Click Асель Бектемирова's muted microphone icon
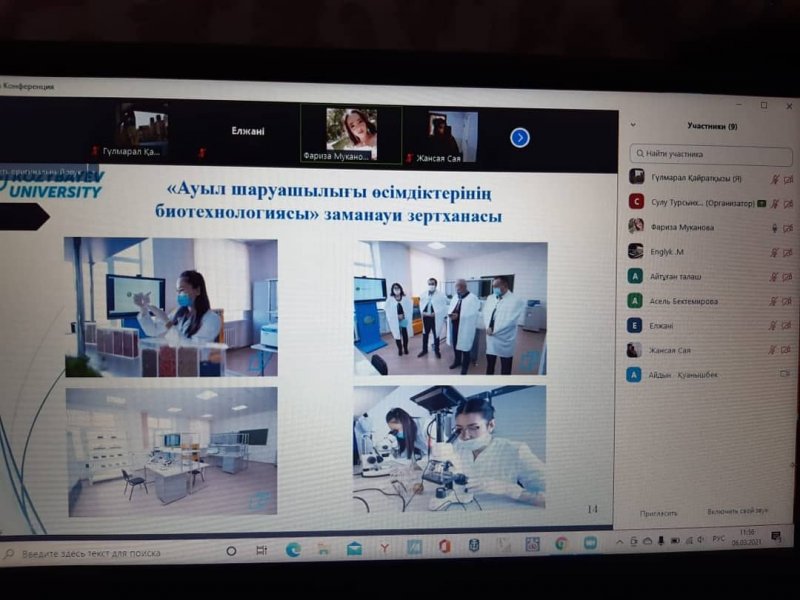 [773, 301]
